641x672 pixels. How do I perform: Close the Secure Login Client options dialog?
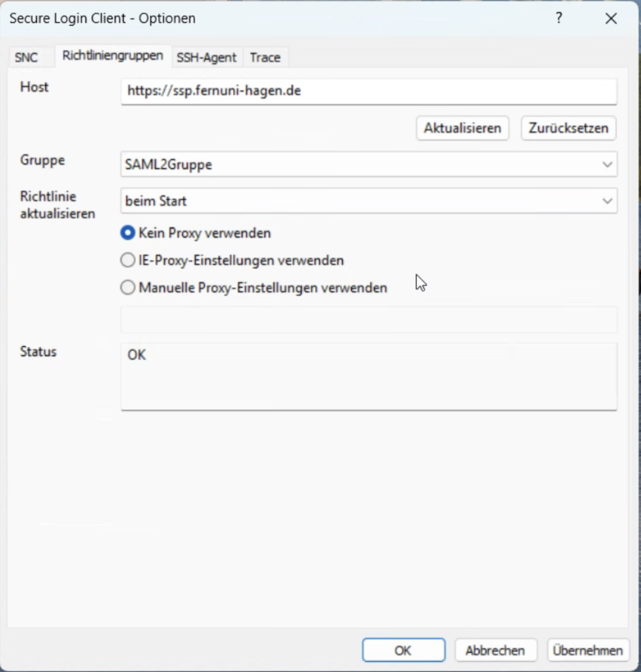point(611,19)
